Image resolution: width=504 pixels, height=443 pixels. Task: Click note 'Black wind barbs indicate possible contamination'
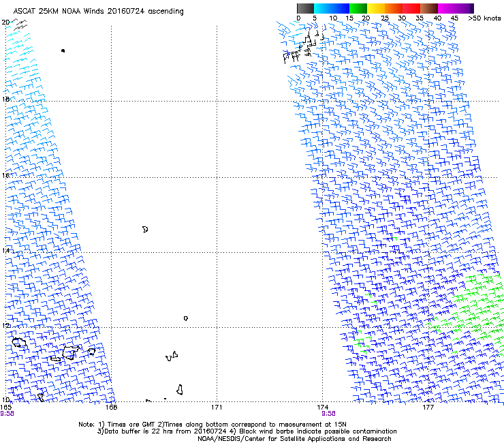[x=318, y=431]
